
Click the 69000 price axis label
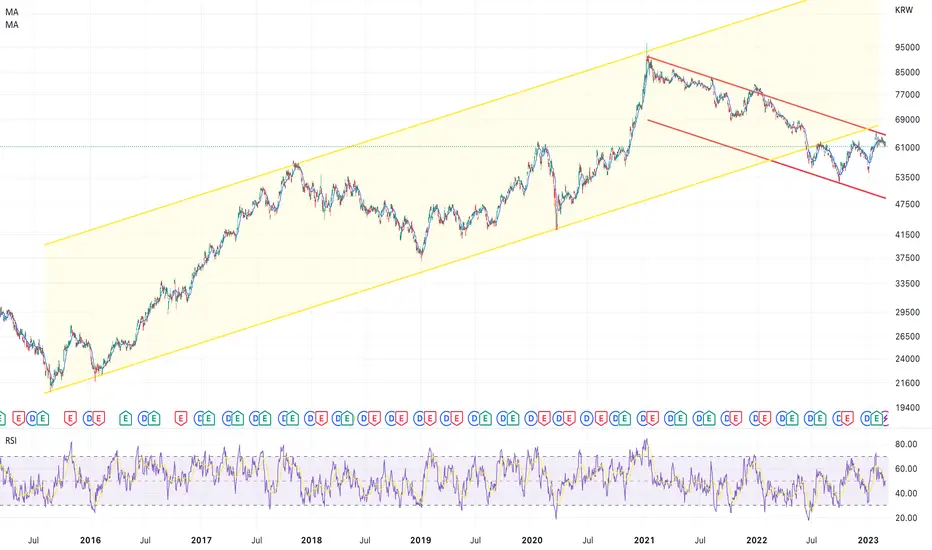(x=908, y=120)
